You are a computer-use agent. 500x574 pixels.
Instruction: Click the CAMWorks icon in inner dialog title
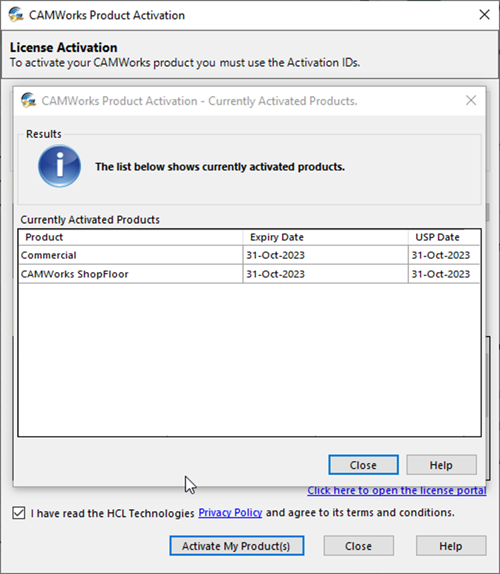(x=28, y=100)
